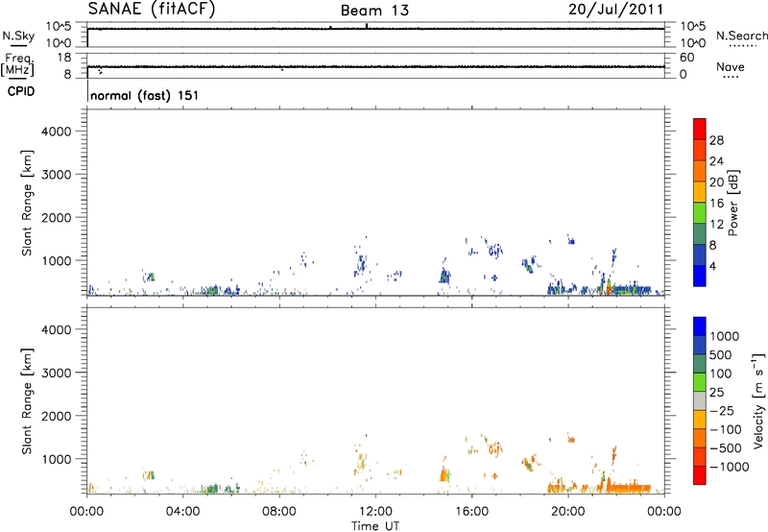768x532 pixels.
Task: Click the 'Slant Range [km]' label of velocity panel
Action: tap(27, 401)
